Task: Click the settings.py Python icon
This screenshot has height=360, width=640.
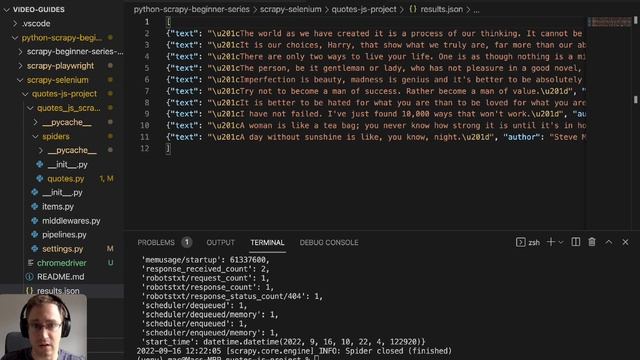Action: 35,249
